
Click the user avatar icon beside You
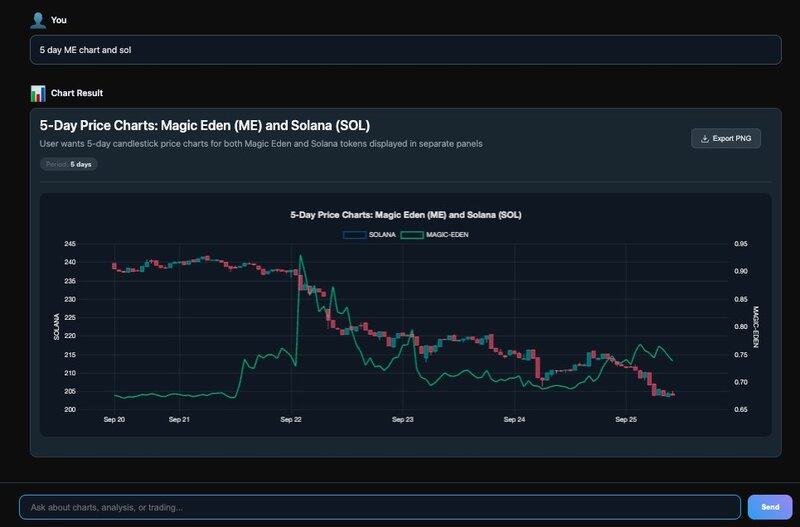[x=38, y=20]
